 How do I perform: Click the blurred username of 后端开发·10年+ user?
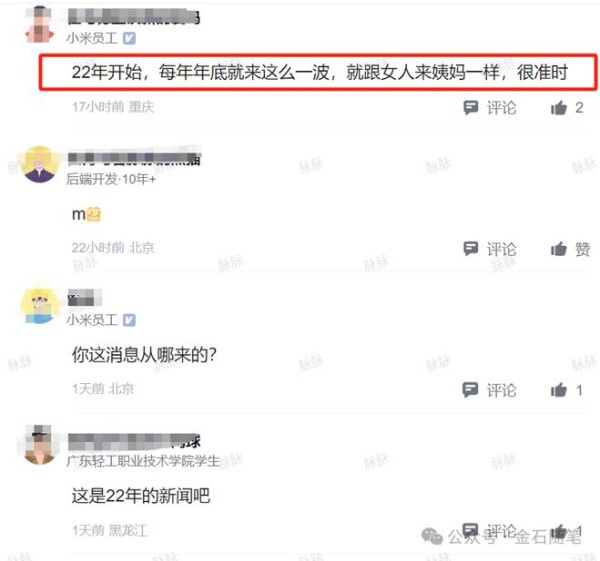coord(134,158)
